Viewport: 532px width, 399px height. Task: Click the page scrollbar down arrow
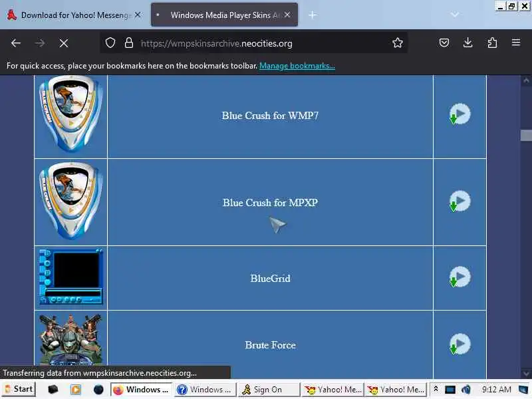[526, 373]
